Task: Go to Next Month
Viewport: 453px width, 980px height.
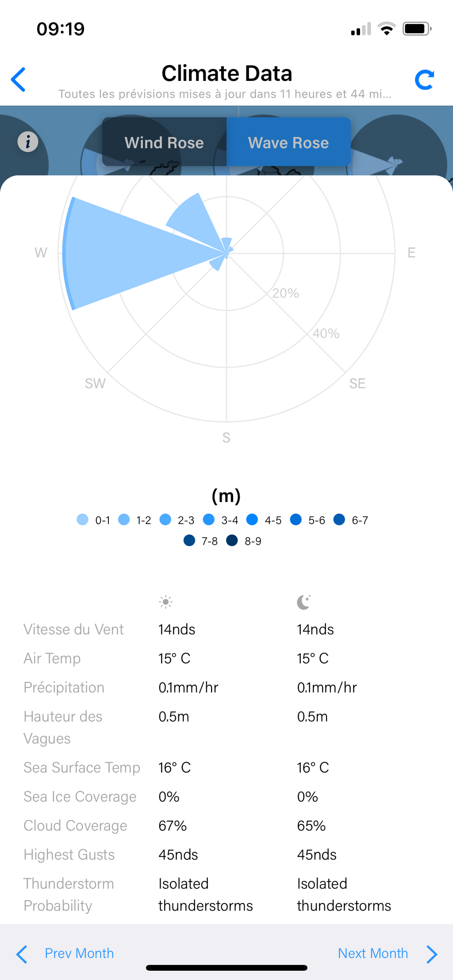Action: click(373, 953)
